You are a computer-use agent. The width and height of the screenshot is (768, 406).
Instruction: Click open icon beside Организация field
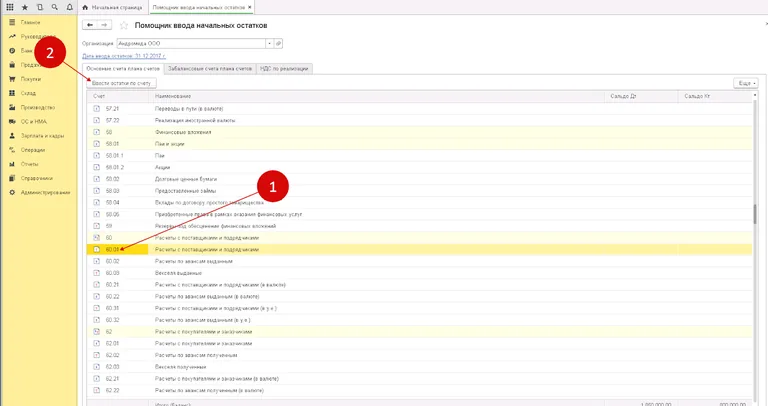coord(279,43)
